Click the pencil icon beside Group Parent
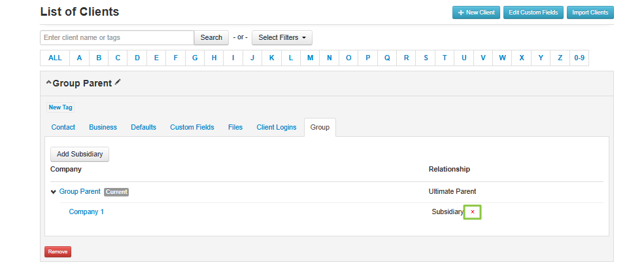 118,83
